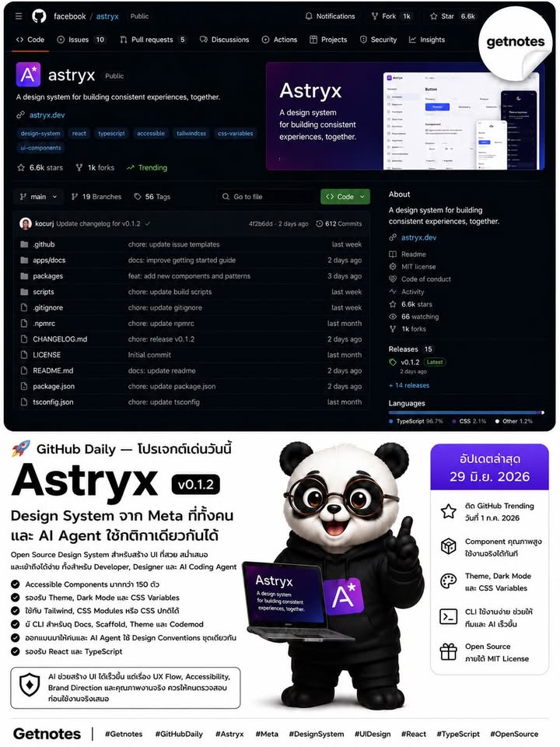The width and height of the screenshot is (560, 747).
Task: Click the 1k forks count below tags
Action: 95,168
